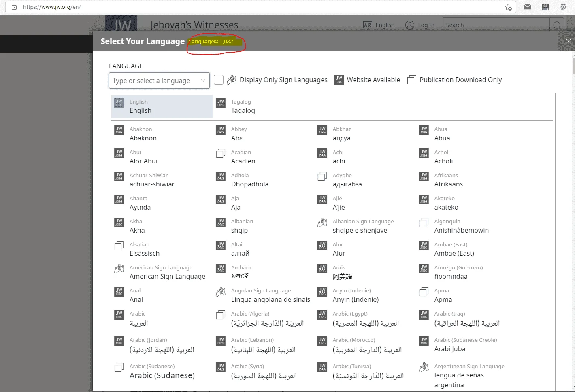The image size is (575, 392).
Task: Click the Publication Download Only legend icon
Action: [412, 80]
